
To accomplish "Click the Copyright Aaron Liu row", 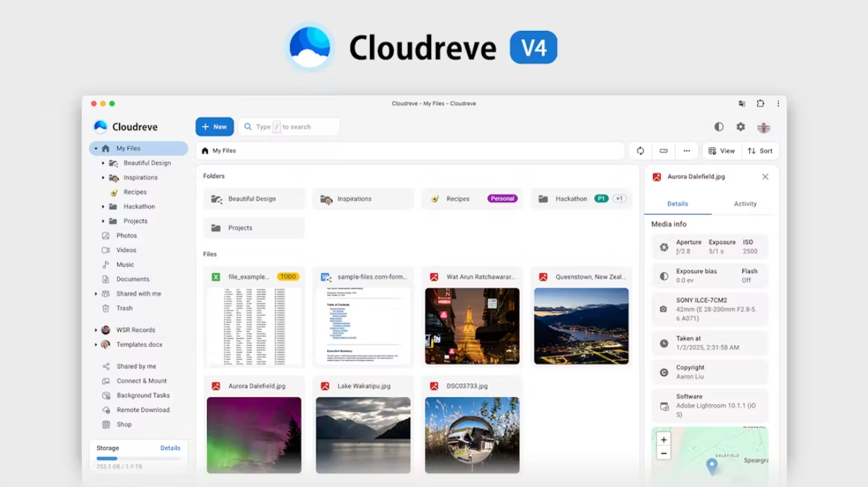I will click(710, 372).
